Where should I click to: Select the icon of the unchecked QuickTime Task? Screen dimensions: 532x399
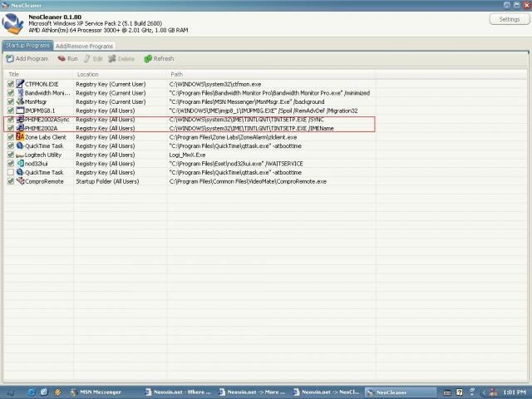tap(20, 172)
